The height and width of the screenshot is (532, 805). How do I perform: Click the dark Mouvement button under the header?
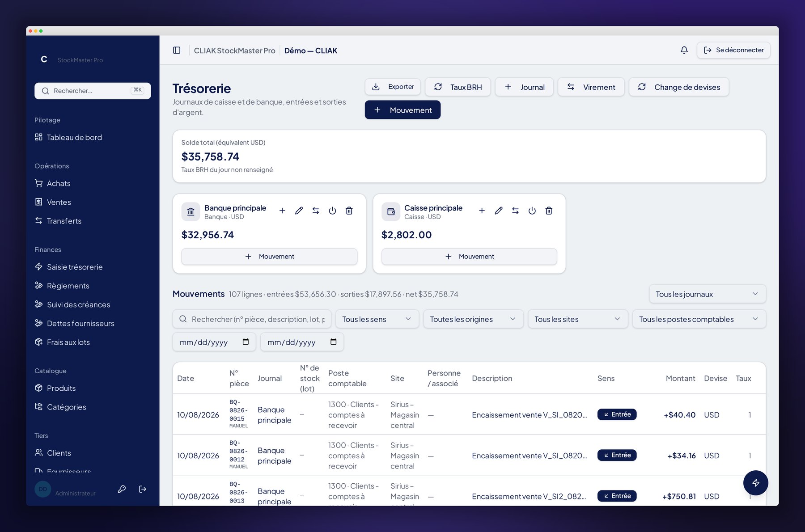coord(402,110)
